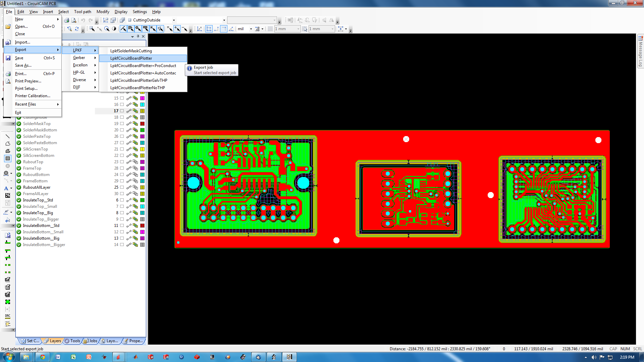The image size is (644, 362).
Task: Toggle visibility check for RuboutAllLayer
Action: click(x=19, y=187)
